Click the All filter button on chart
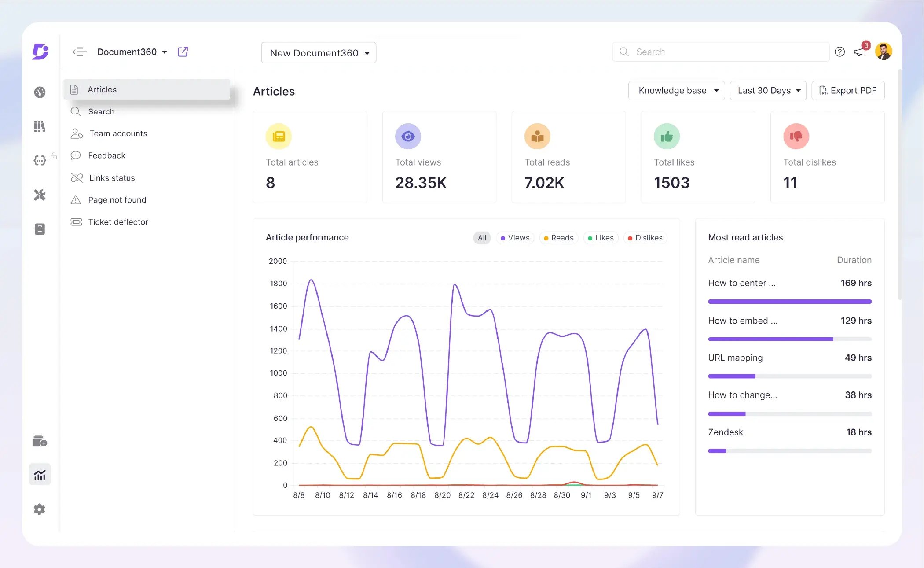 (482, 238)
